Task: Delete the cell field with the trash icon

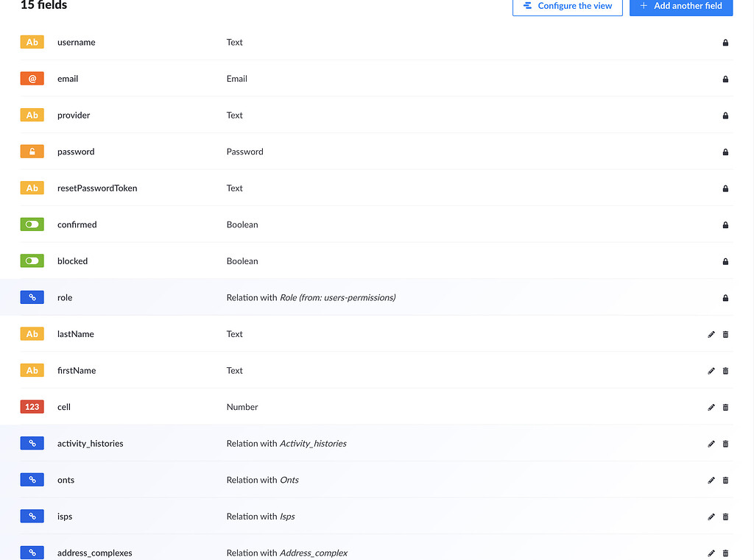Action: pyautogui.click(x=725, y=407)
